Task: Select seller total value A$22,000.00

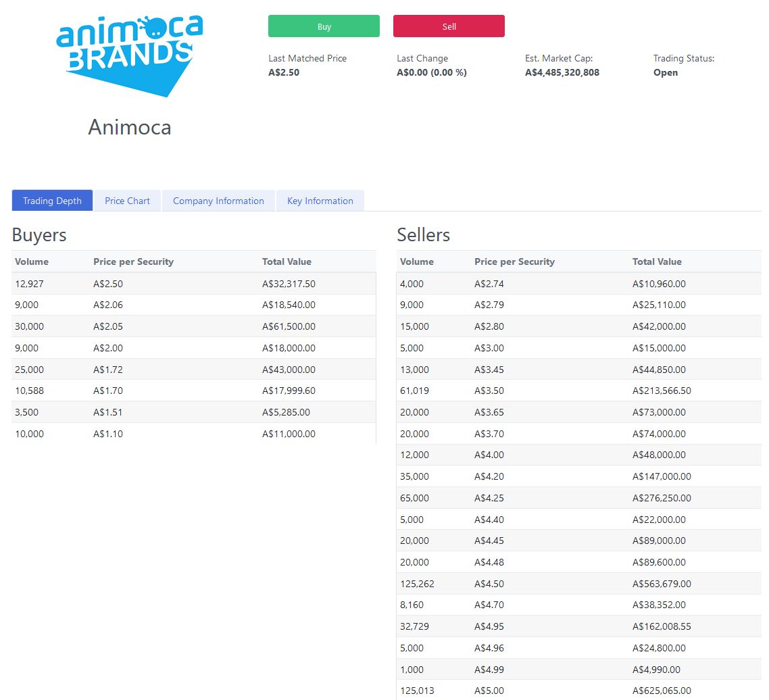Action: [x=659, y=520]
